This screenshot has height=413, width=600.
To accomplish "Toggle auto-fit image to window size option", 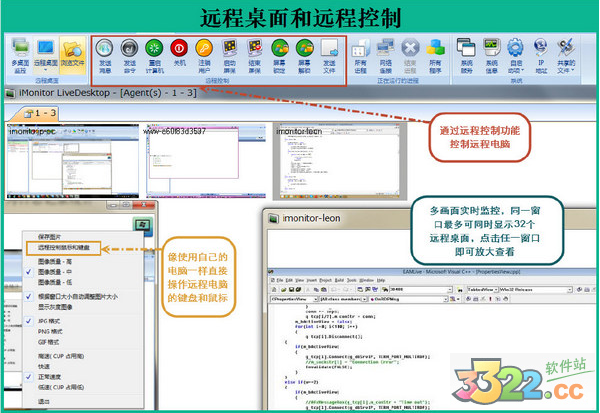I will 78,296.
